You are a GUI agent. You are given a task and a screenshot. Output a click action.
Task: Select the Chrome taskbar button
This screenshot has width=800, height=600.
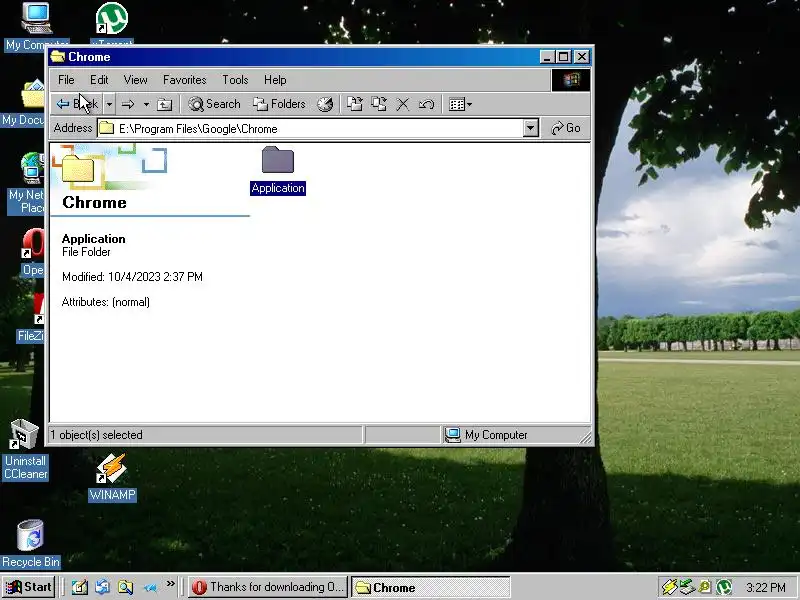point(431,587)
